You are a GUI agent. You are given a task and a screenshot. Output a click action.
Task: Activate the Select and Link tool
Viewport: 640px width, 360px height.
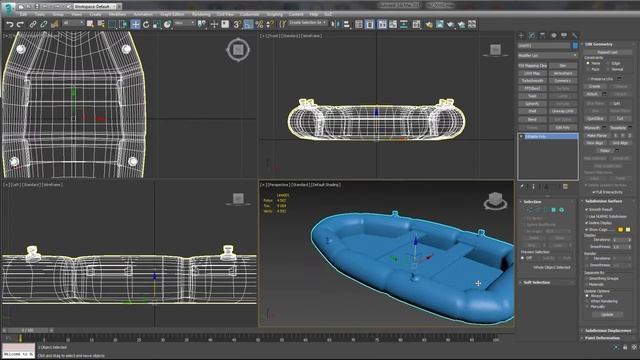tap(33, 24)
